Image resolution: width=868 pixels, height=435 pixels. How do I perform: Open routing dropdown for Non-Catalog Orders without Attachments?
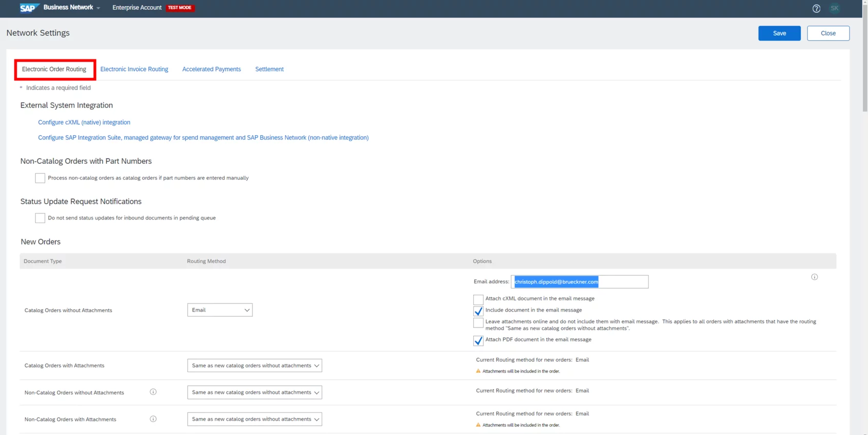(x=255, y=393)
